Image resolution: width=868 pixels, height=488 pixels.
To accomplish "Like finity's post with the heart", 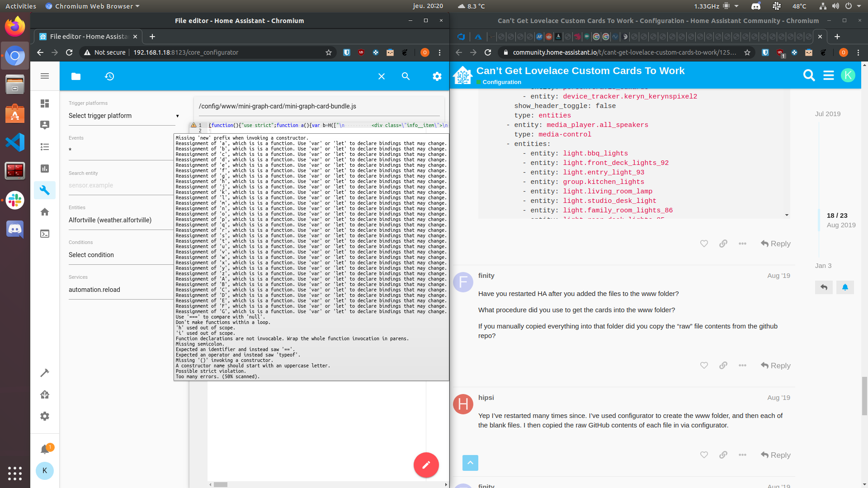I will [704, 366].
